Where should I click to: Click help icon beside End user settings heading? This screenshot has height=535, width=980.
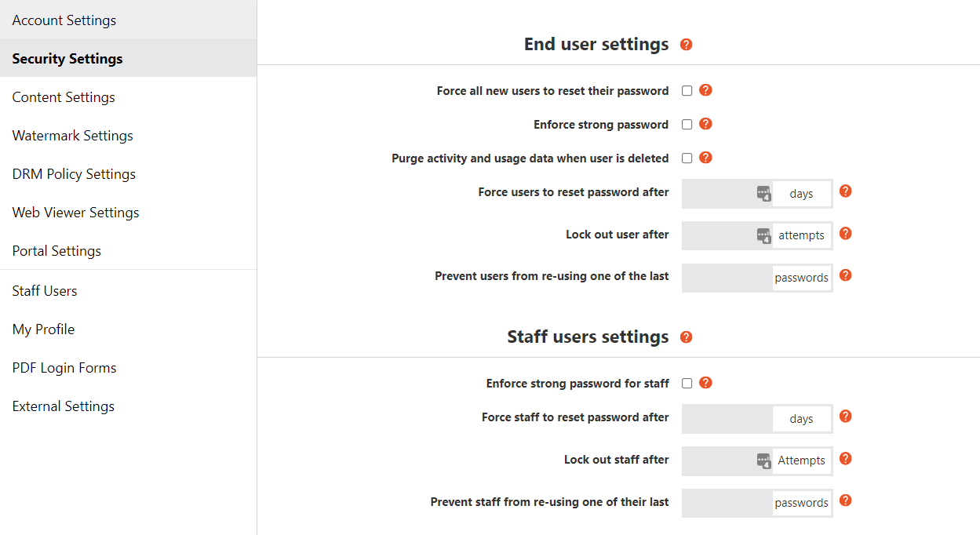pyautogui.click(x=687, y=45)
